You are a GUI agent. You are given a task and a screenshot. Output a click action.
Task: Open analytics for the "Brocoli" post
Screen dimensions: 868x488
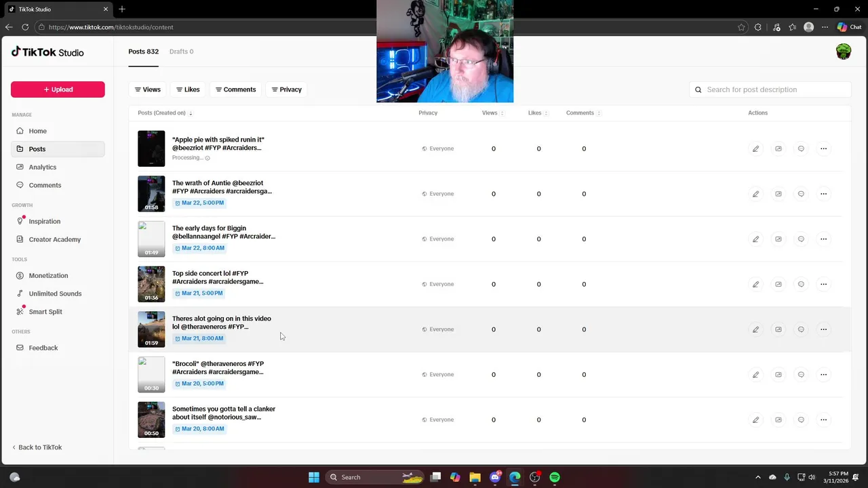tap(778, 374)
